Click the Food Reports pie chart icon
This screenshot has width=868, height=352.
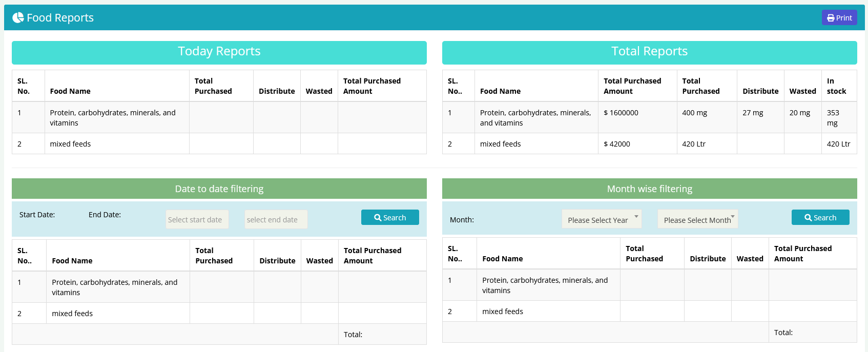(18, 18)
